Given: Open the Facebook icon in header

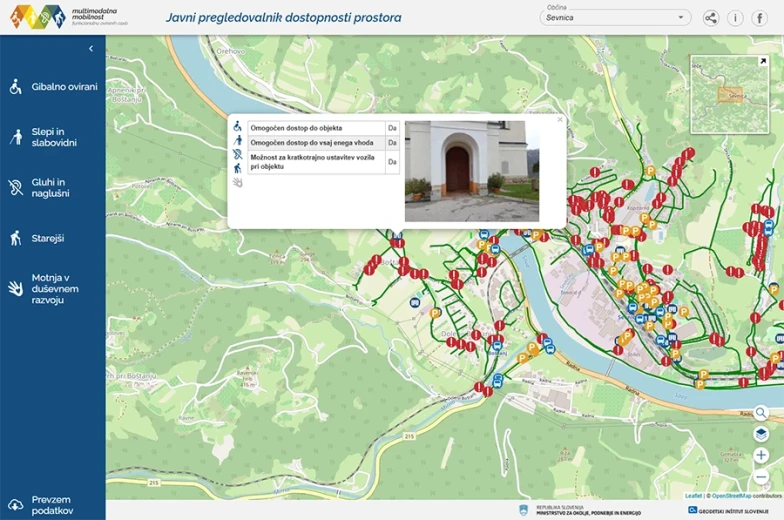Looking at the screenshot, I should coord(760,18).
